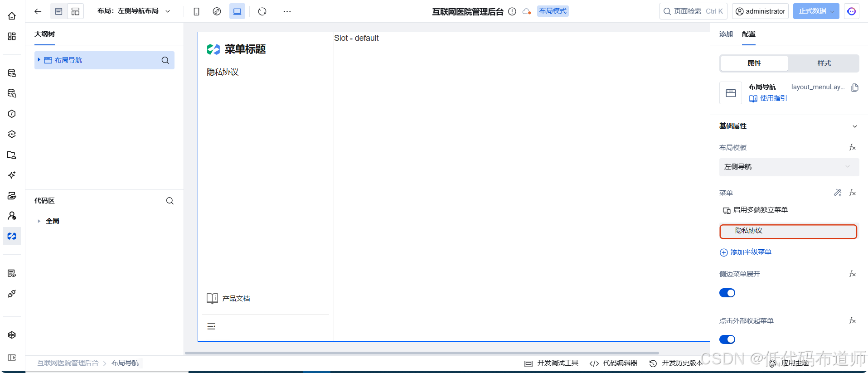The image size is (868, 373).
Task: Expand the 全局 tree node
Action: 39,221
